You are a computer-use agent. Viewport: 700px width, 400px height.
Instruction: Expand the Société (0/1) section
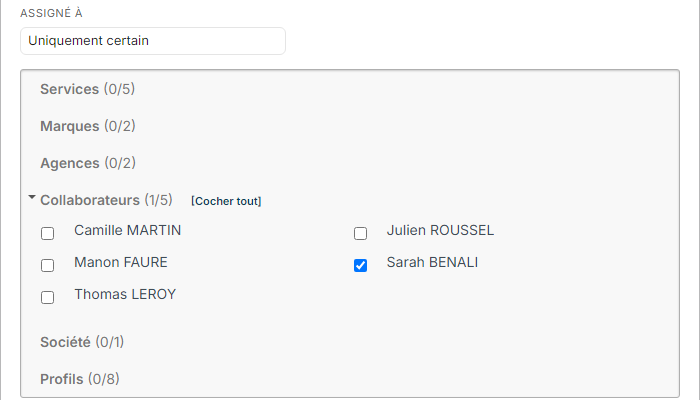[x=82, y=342]
